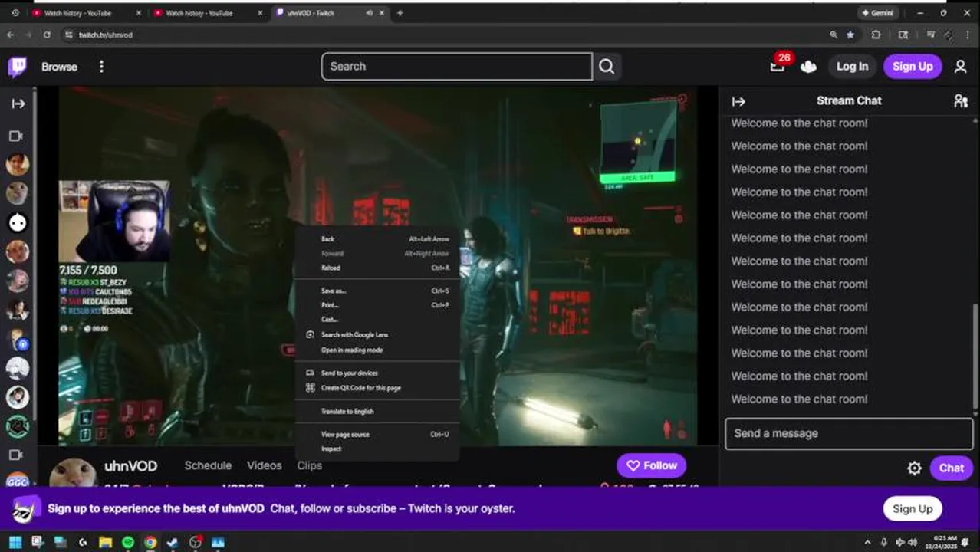Image resolution: width=980 pixels, height=552 pixels.
Task: Click the search magnifier button
Action: [607, 67]
